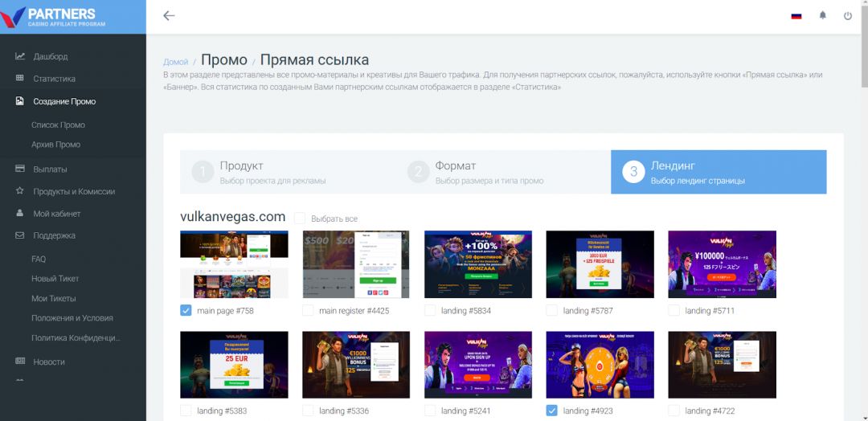Open Дашборд in the sidebar
The image size is (868, 421).
pyautogui.click(x=51, y=56)
